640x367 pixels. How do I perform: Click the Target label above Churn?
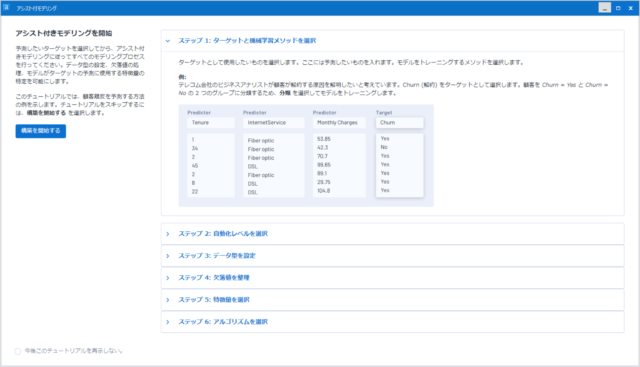pos(384,113)
